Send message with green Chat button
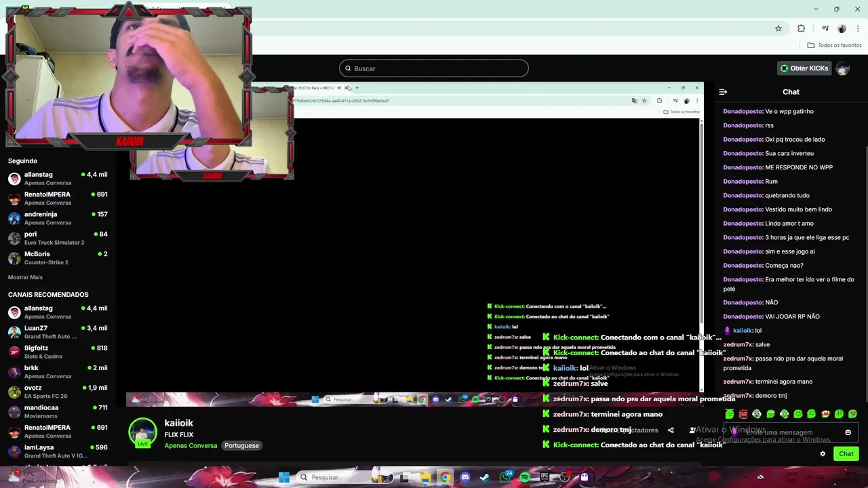868x488 pixels. coord(846,454)
